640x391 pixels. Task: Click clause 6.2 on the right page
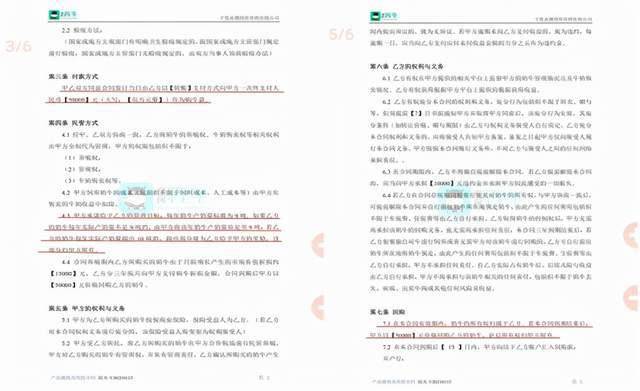[387, 101]
